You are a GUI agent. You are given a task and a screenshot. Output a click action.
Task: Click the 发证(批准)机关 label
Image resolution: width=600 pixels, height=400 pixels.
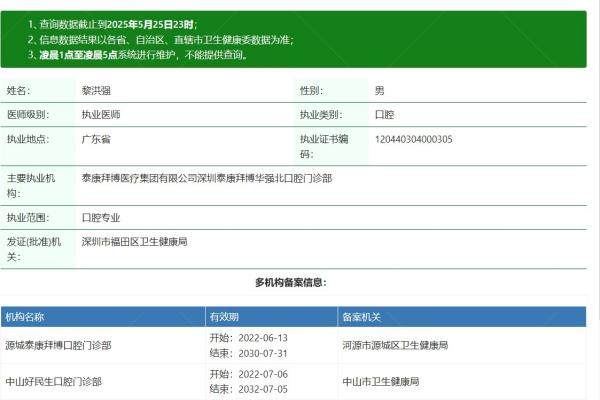click(34, 249)
